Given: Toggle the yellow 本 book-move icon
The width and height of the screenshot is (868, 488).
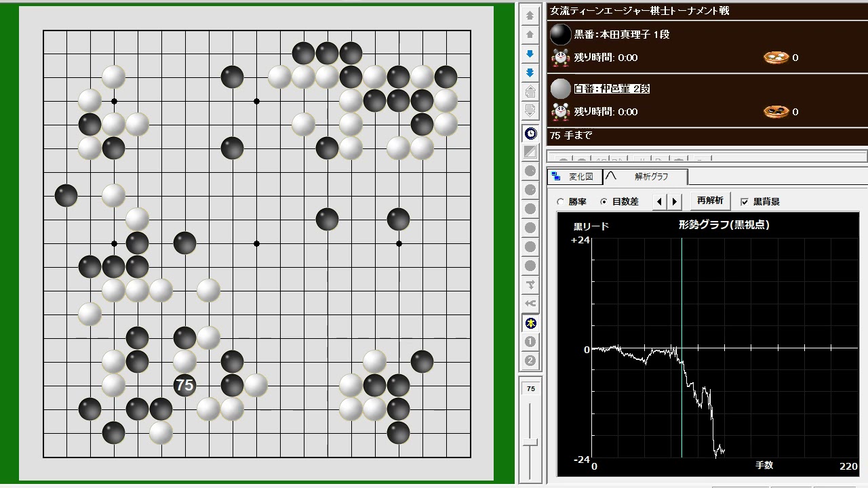Looking at the screenshot, I should tap(530, 323).
